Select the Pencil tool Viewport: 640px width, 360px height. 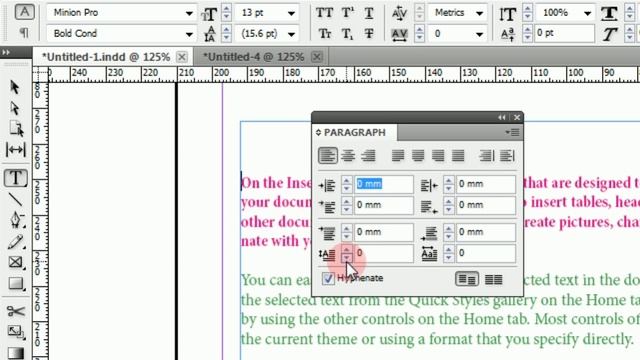click(x=16, y=242)
